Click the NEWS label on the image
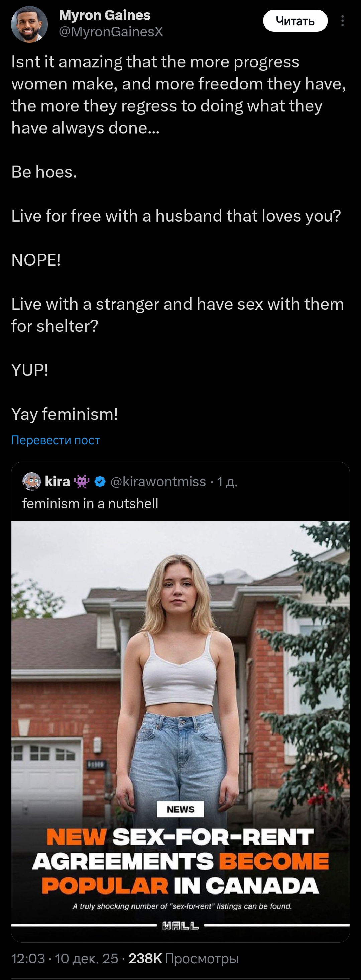 point(180,809)
